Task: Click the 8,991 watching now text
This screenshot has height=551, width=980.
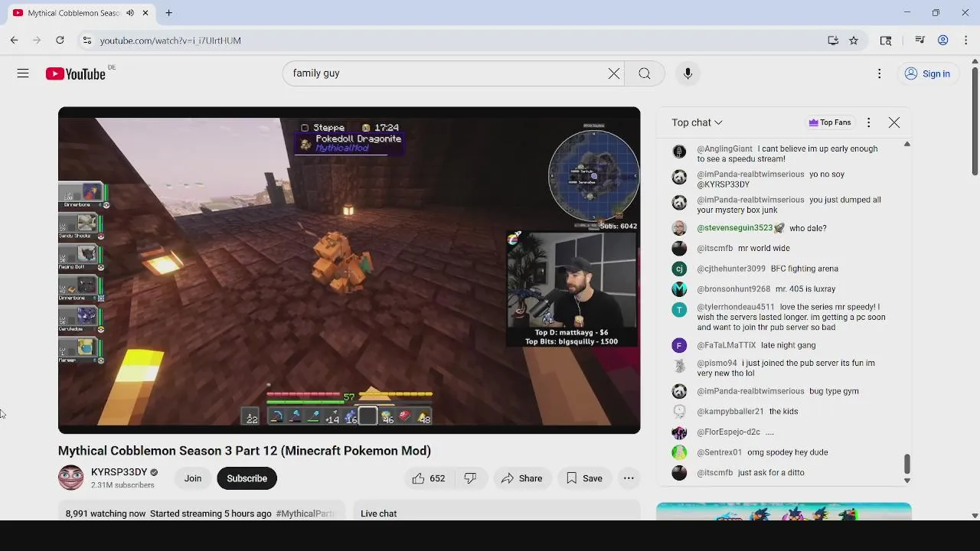Action: pyautogui.click(x=106, y=514)
